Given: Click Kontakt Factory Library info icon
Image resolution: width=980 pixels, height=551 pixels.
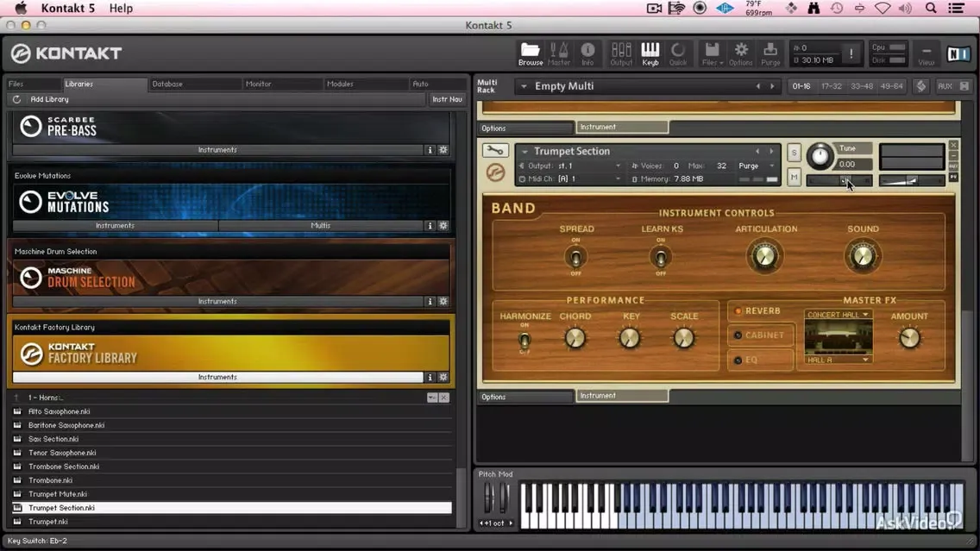Looking at the screenshot, I should (430, 377).
